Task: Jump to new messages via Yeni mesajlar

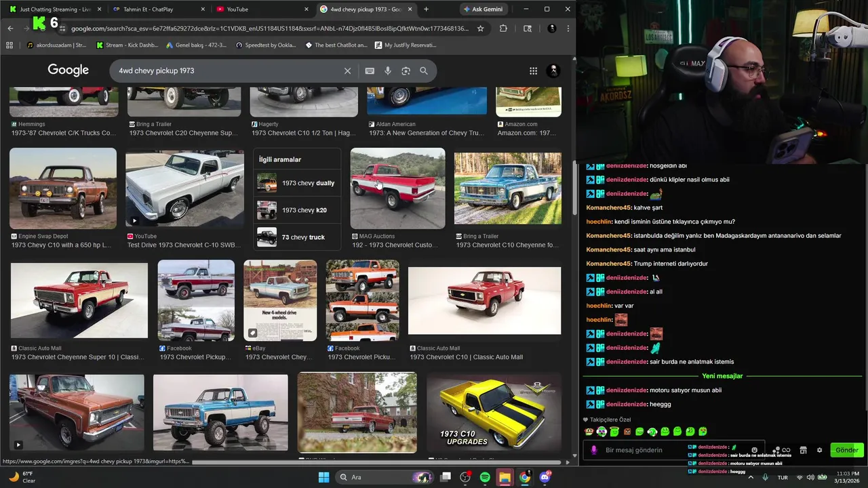Action: pos(722,376)
